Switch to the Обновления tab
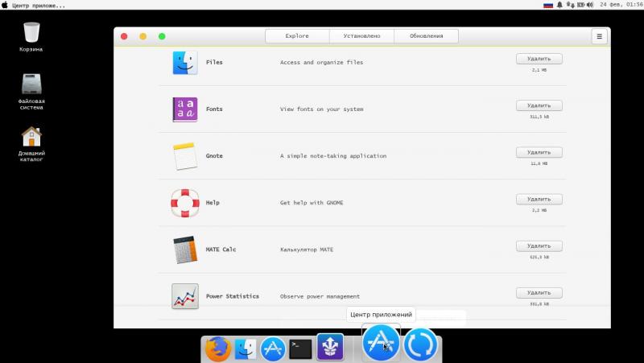The width and height of the screenshot is (644, 363). tap(426, 36)
